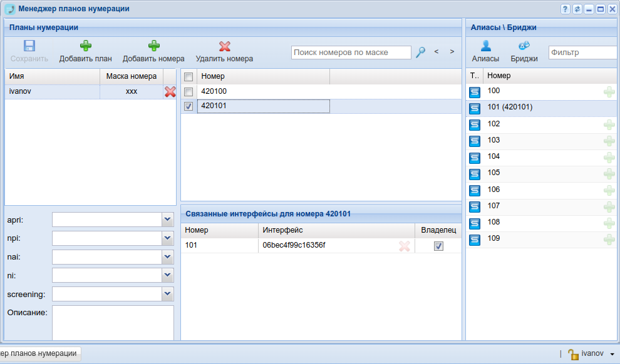Sort by Маска номера column header
Viewport: 620px width, 364px height.
click(x=132, y=76)
